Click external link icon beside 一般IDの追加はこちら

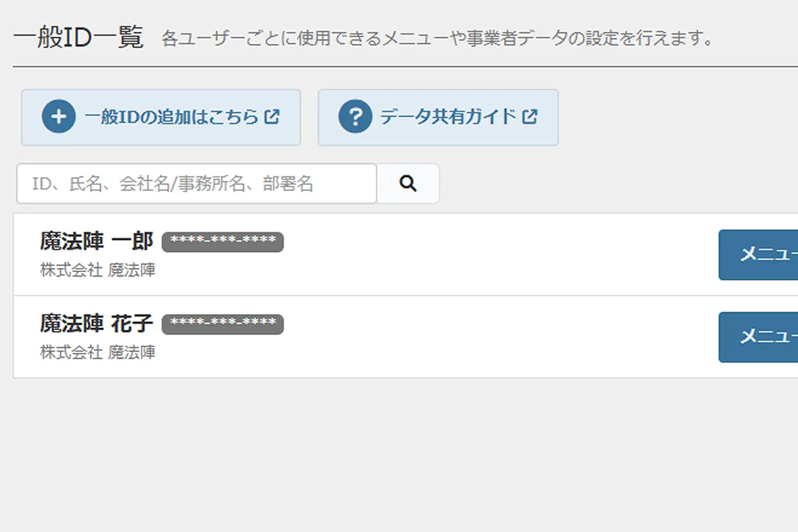(271, 117)
